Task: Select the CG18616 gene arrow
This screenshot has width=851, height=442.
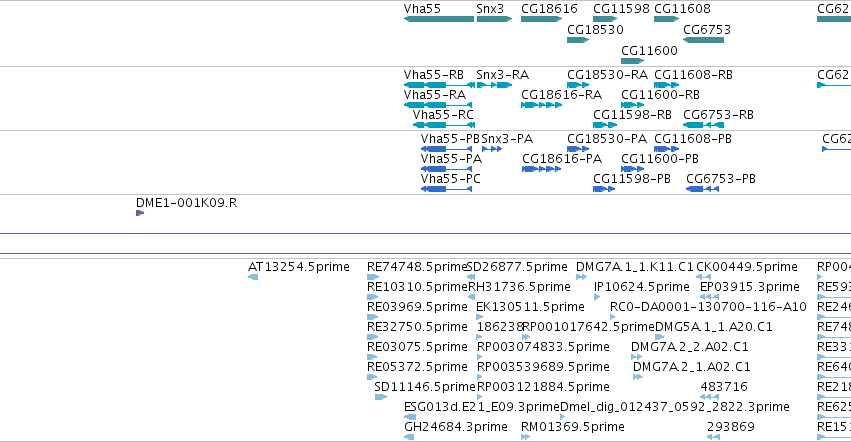Action: pyautogui.click(x=541, y=19)
